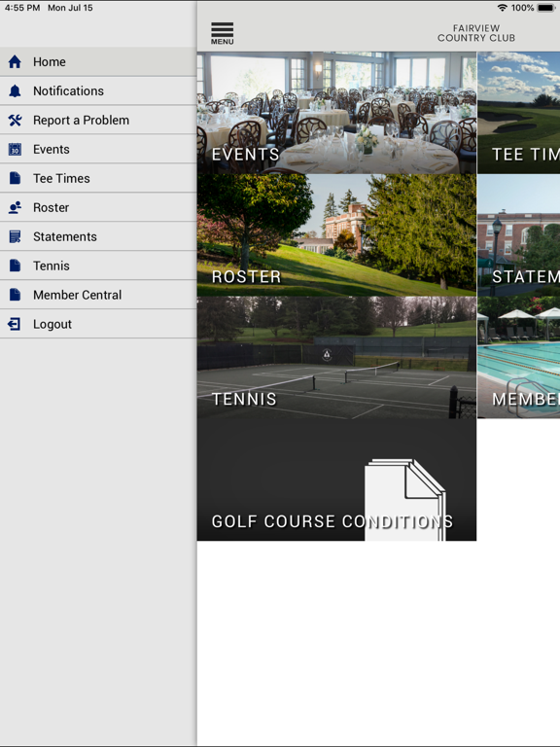The width and height of the screenshot is (560, 747).
Task: Tap the battery icon in status bar
Action: pyautogui.click(x=545, y=8)
